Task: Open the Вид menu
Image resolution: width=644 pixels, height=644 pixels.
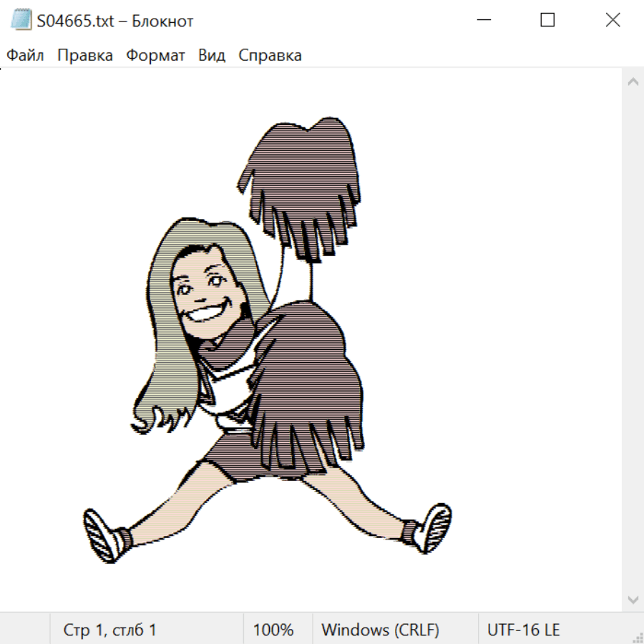Action: tap(212, 56)
